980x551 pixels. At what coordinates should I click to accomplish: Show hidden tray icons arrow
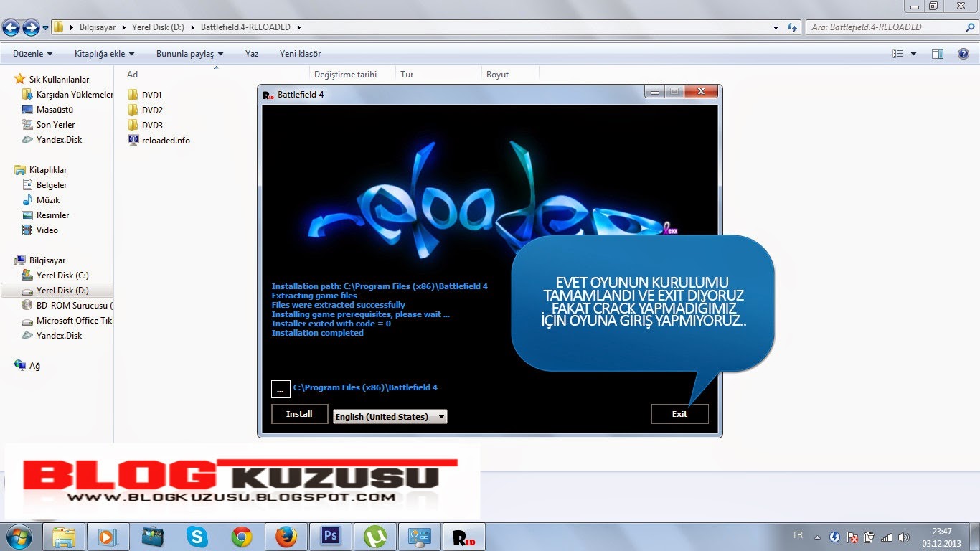[817, 537]
